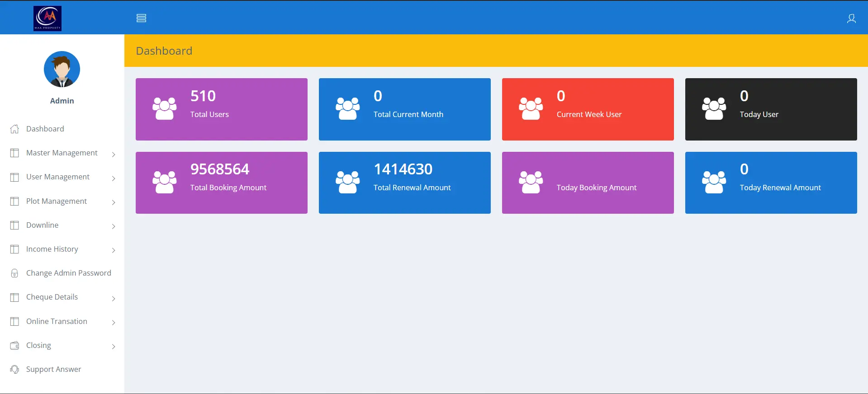Click the Today Renewal Amount group icon

point(714,182)
